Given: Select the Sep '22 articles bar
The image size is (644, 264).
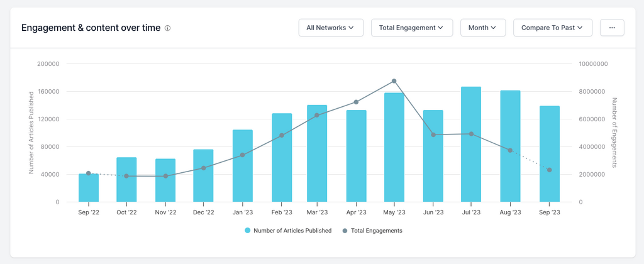Looking at the screenshot, I should click(89, 189).
